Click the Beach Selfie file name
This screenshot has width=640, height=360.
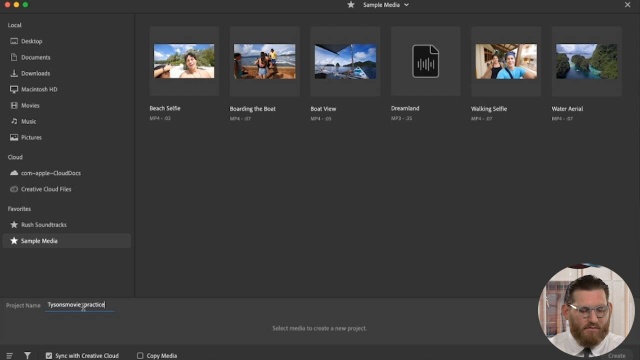[x=165, y=109]
